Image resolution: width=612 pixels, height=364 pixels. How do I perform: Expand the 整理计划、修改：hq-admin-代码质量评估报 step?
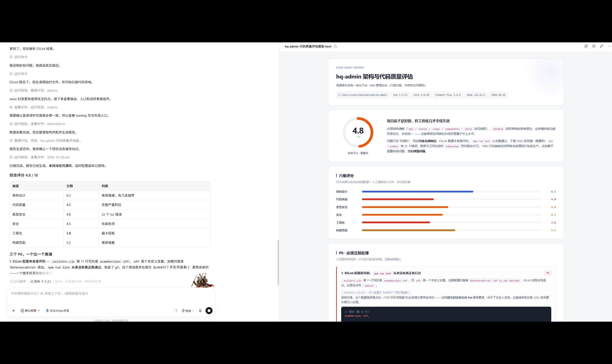(x=45, y=141)
